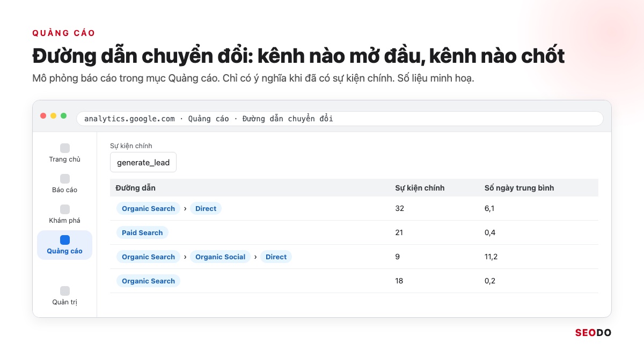Image resolution: width=644 pixels, height=350 pixels.
Task: Click the red close window dot
Action: [43, 115]
